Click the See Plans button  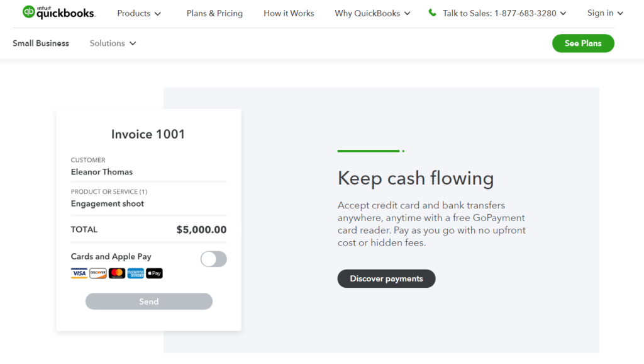point(583,43)
